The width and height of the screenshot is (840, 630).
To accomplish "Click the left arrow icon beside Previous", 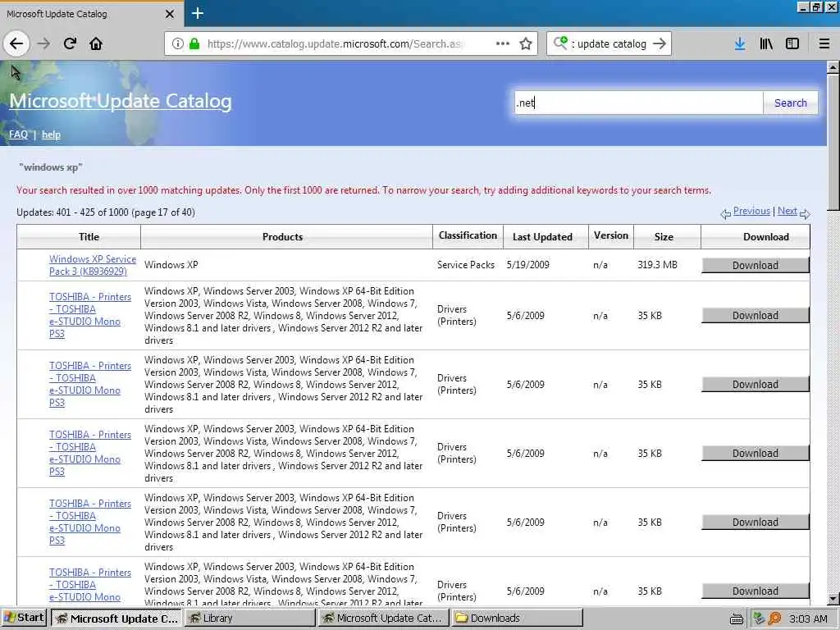I will pyautogui.click(x=725, y=214).
